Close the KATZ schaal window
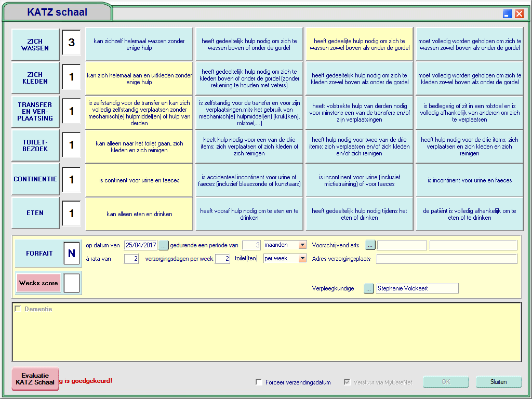The image size is (532, 399). tap(519, 14)
